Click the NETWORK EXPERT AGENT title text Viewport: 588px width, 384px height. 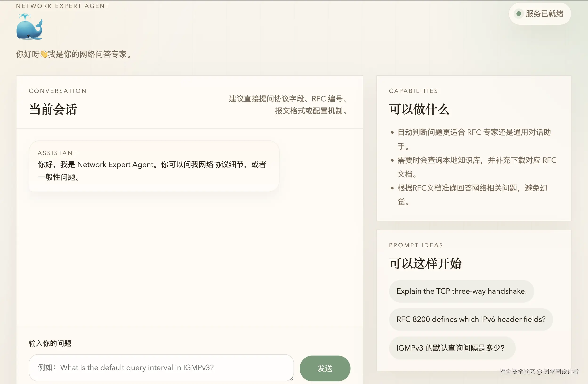coord(63,6)
